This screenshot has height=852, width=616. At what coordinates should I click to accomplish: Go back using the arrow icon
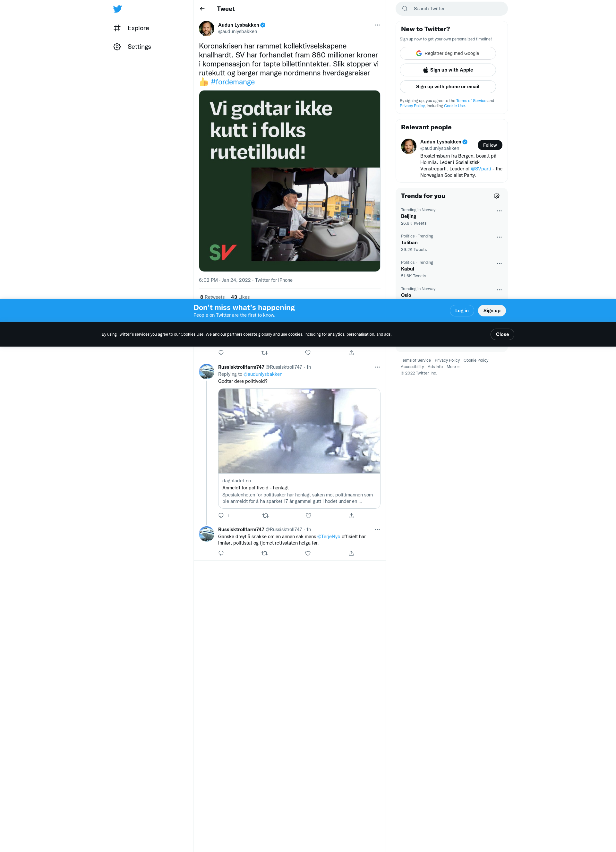pos(202,9)
